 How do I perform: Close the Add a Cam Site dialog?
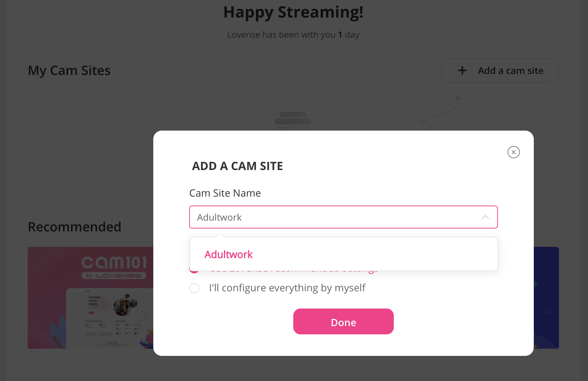(x=514, y=152)
